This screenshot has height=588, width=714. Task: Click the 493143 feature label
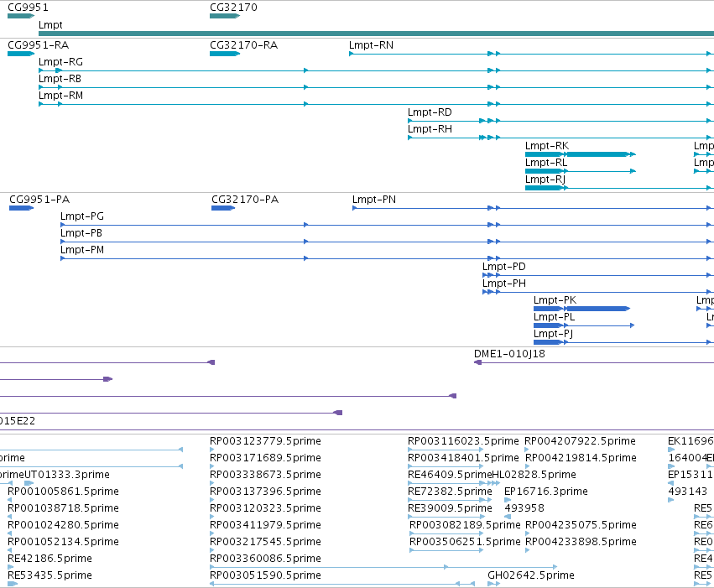(688, 492)
